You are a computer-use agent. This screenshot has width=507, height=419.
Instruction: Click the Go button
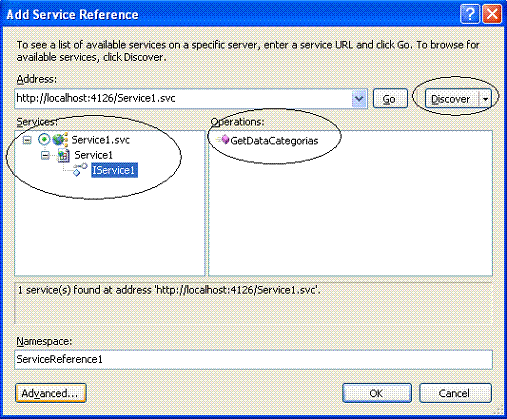click(x=390, y=99)
